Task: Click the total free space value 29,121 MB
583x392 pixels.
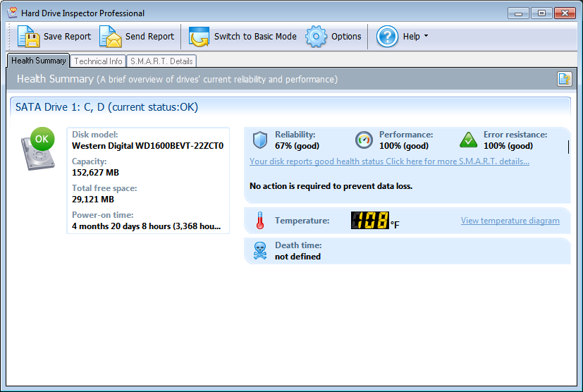Action: coord(93,200)
